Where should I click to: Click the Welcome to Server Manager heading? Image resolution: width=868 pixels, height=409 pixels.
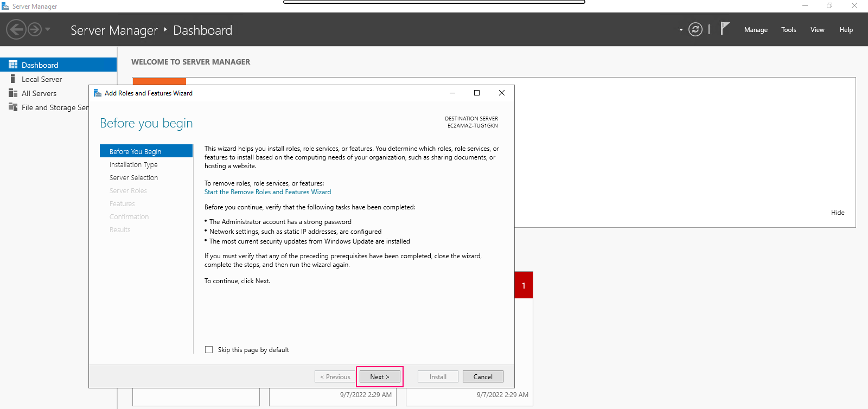191,62
